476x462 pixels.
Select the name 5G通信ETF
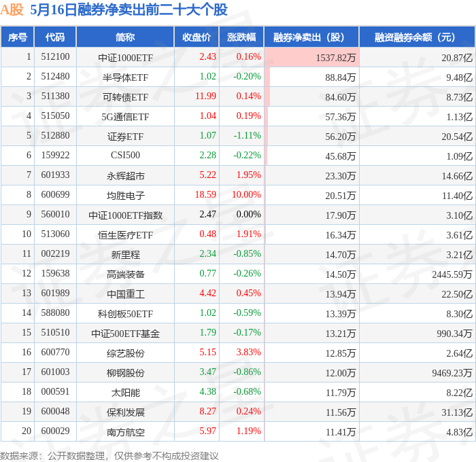(x=125, y=117)
